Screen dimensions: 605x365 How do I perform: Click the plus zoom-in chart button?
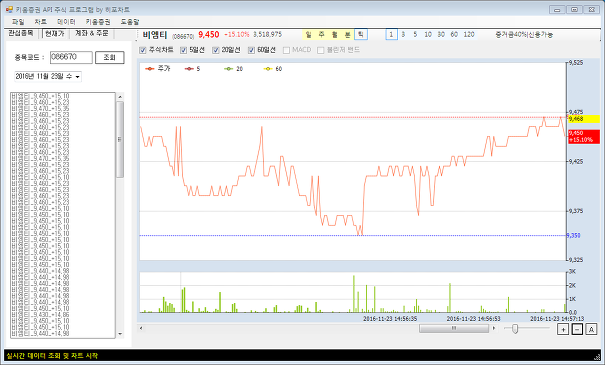coord(563,330)
